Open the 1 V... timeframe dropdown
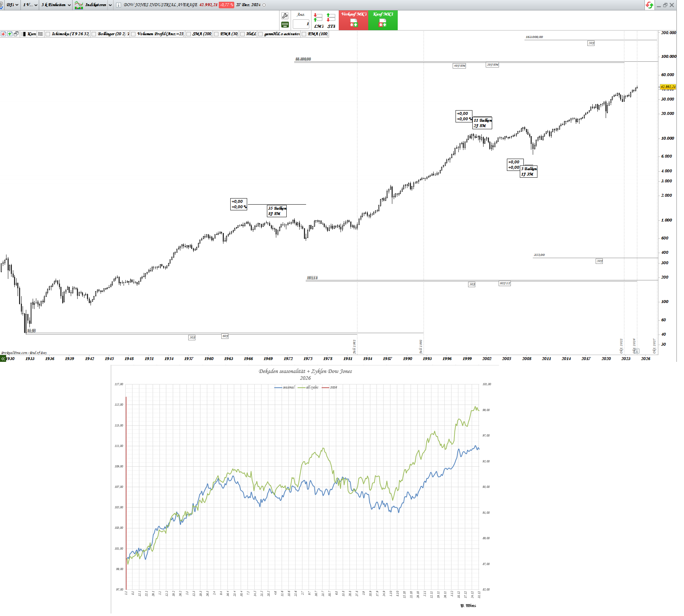This screenshot has height=616, width=684. (x=30, y=5)
